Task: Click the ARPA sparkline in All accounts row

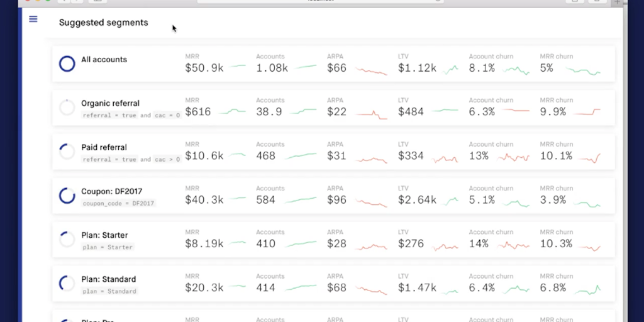Action: (371, 71)
